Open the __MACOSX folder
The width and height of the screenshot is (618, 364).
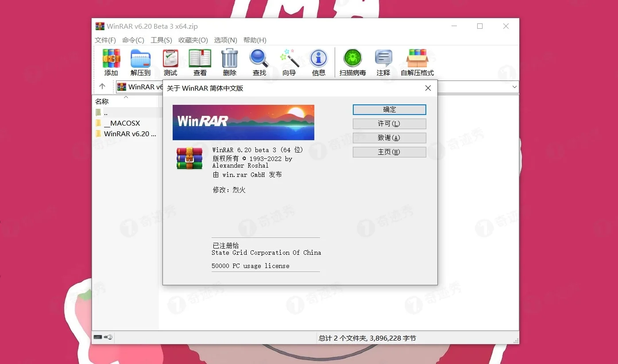pyautogui.click(x=123, y=123)
